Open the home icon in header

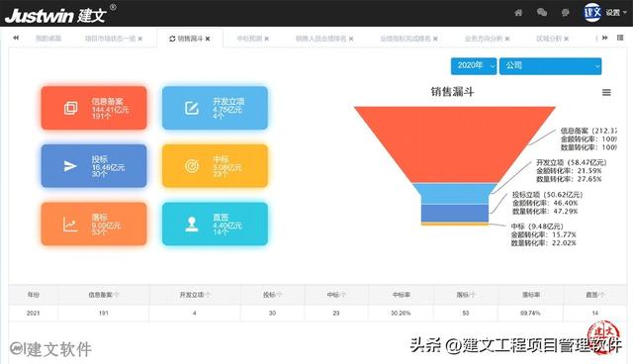click(518, 13)
